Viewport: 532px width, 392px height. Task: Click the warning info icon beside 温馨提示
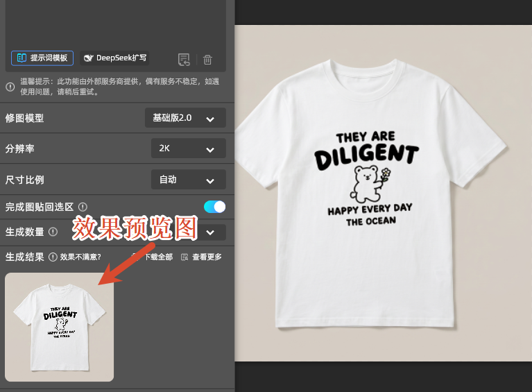10,87
